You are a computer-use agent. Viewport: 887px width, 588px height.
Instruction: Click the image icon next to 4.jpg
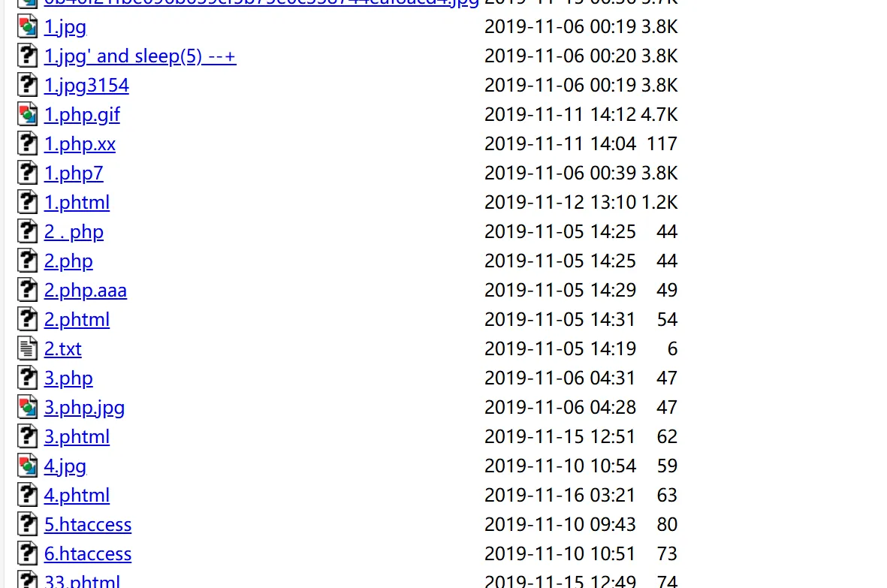27,466
